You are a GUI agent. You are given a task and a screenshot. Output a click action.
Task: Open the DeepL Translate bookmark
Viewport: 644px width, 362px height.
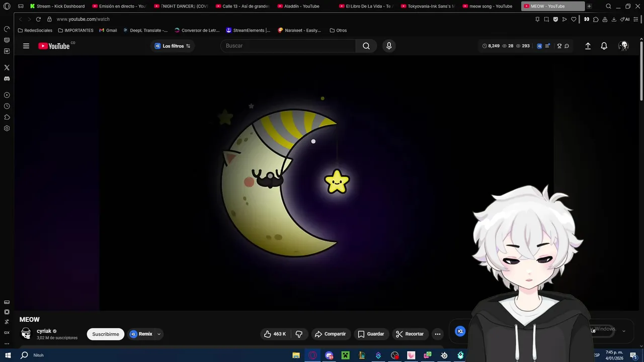pyautogui.click(x=145, y=30)
